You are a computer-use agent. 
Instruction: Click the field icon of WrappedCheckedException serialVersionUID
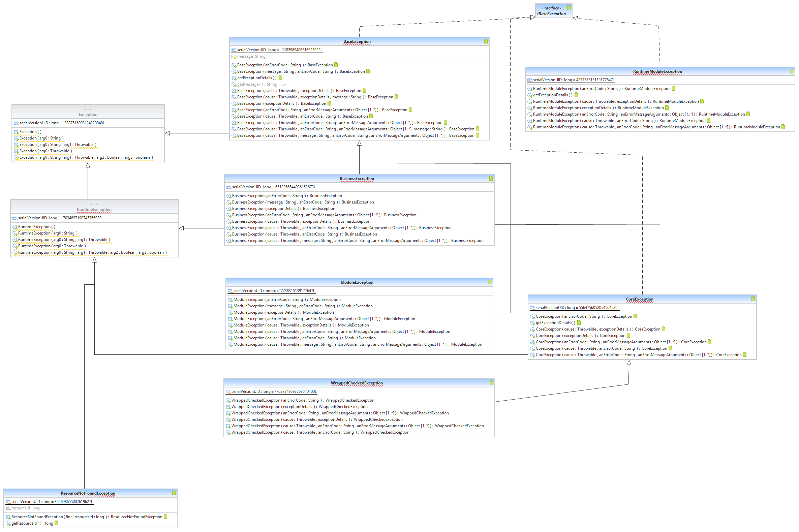pos(228,392)
